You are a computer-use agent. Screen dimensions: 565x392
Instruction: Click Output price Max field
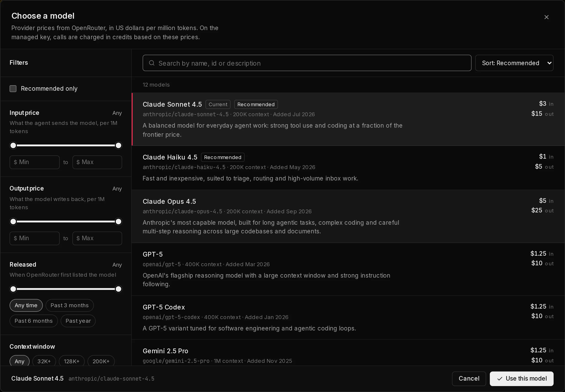tap(97, 238)
